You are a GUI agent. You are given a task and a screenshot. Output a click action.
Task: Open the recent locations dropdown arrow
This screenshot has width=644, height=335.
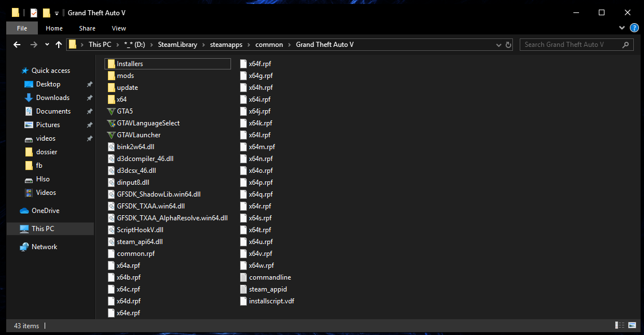pyautogui.click(x=47, y=44)
